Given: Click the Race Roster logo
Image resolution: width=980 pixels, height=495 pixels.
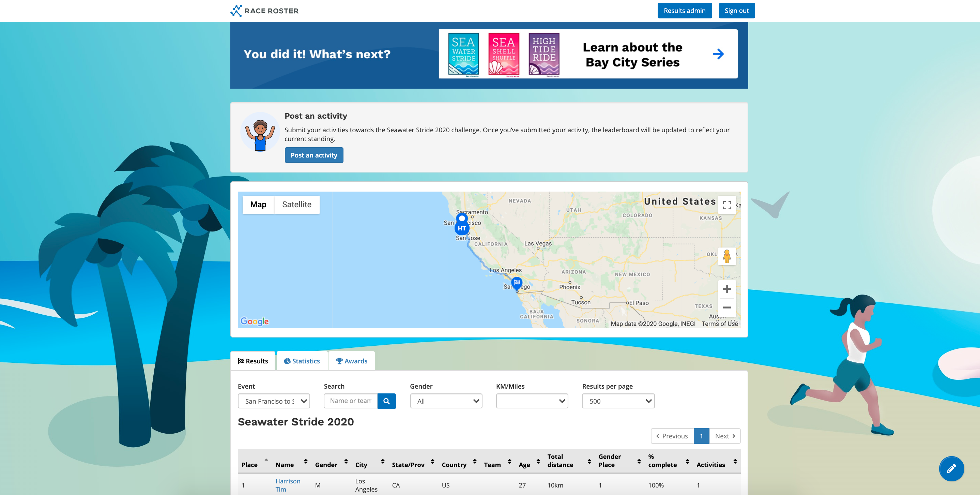Looking at the screenshot, I should pyautogui.click(x=264, y=11).
